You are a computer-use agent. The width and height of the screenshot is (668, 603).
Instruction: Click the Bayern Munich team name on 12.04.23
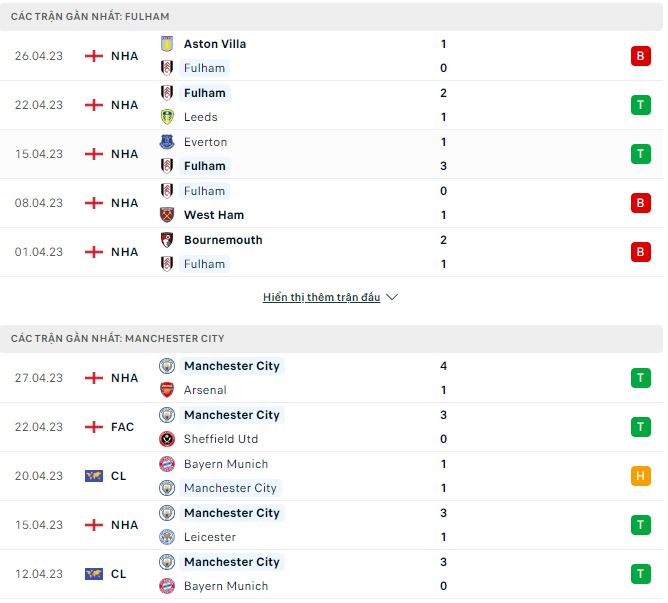(225, 586)
